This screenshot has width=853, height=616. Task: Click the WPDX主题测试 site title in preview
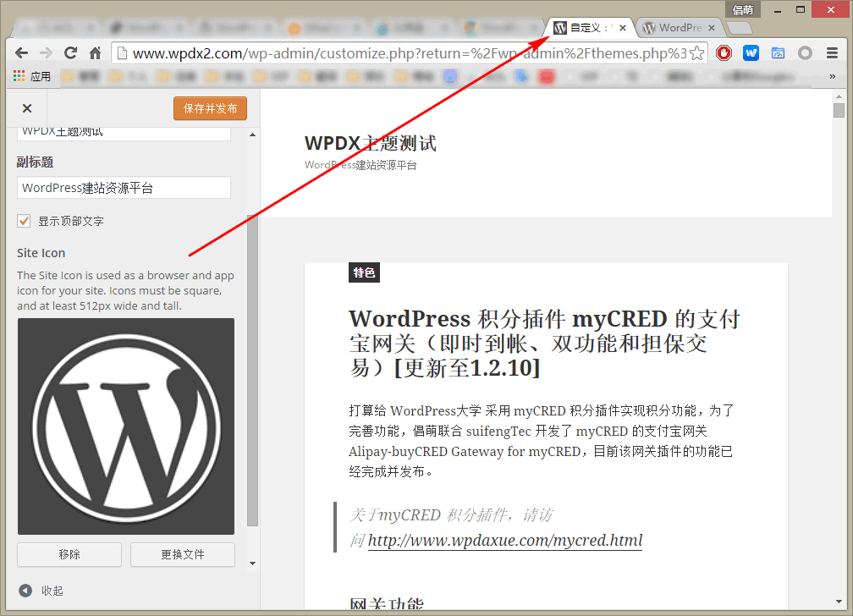point(371,143)
